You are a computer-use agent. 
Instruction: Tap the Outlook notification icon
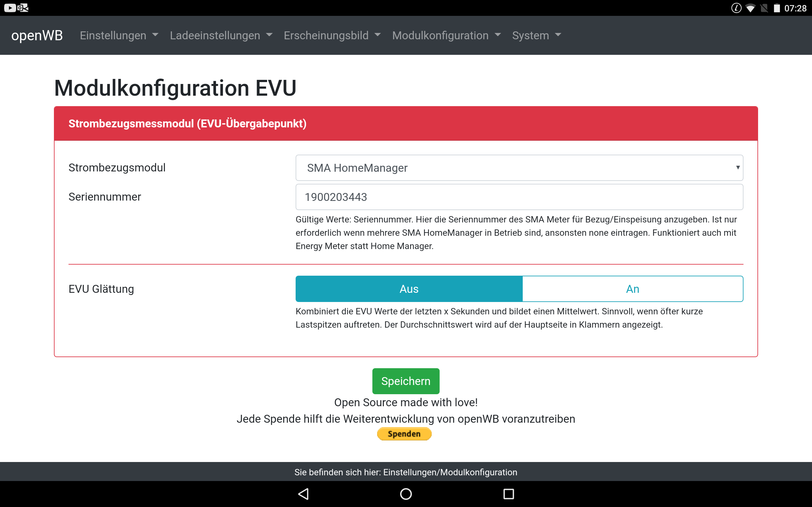[23, 8]
